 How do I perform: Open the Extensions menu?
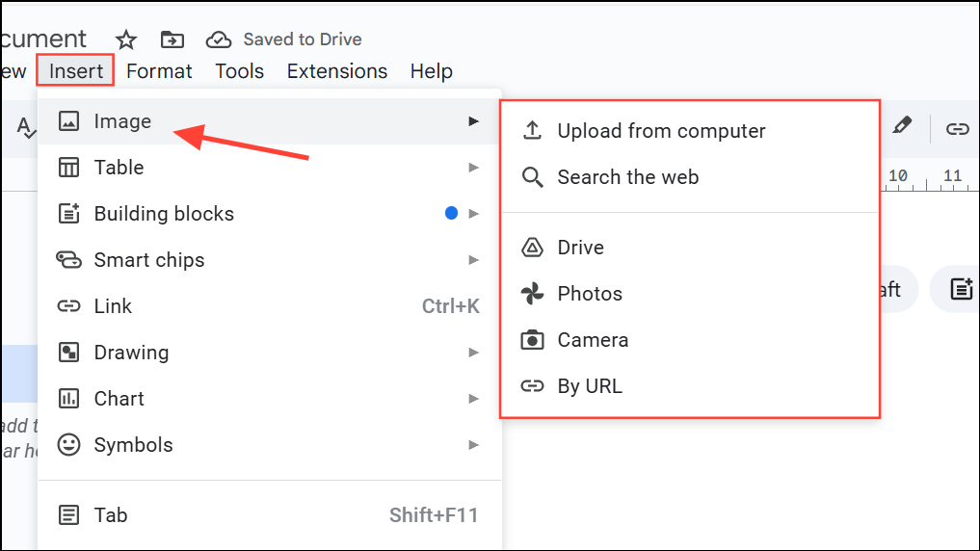click(x=337, y=71)
